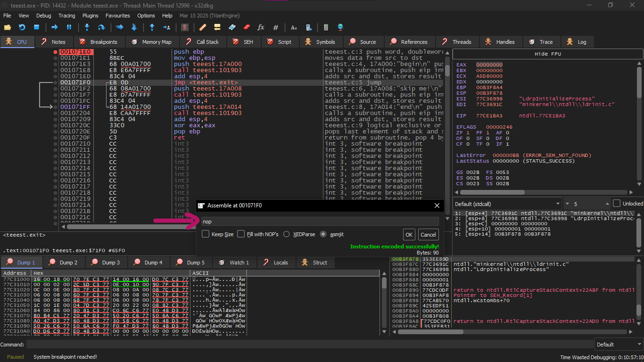
Task: Click the Restart debugging toolbar icon
Action: tap(22, 27)
